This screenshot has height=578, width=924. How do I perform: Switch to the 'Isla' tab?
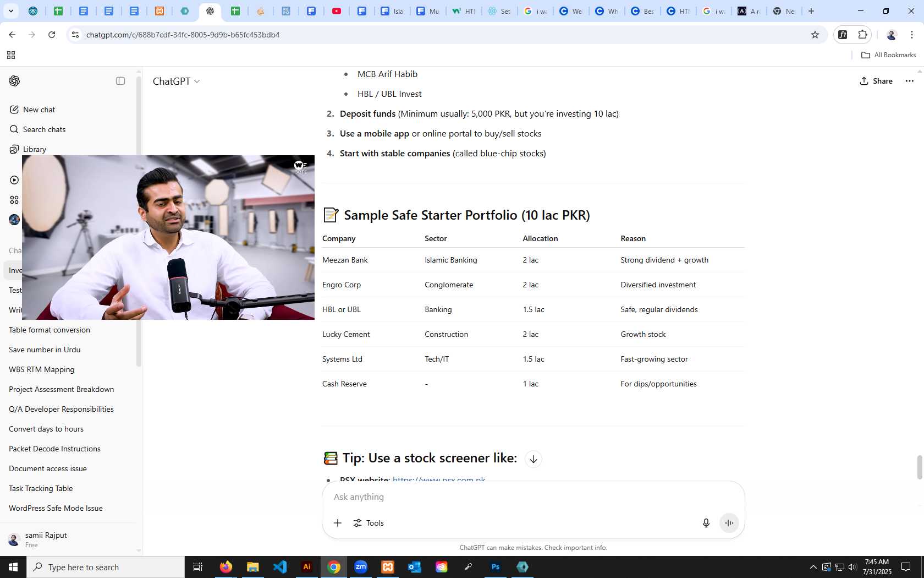[x=392, y=11]
